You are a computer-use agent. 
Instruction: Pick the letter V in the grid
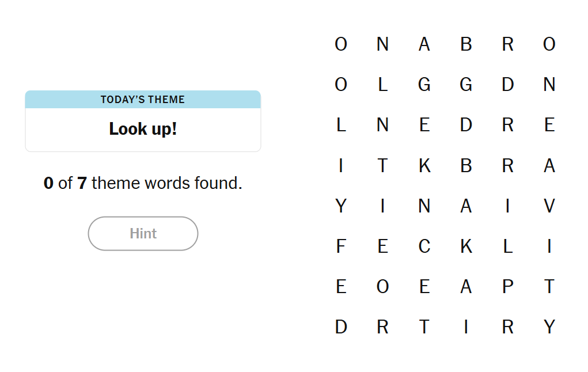point(549,206)
